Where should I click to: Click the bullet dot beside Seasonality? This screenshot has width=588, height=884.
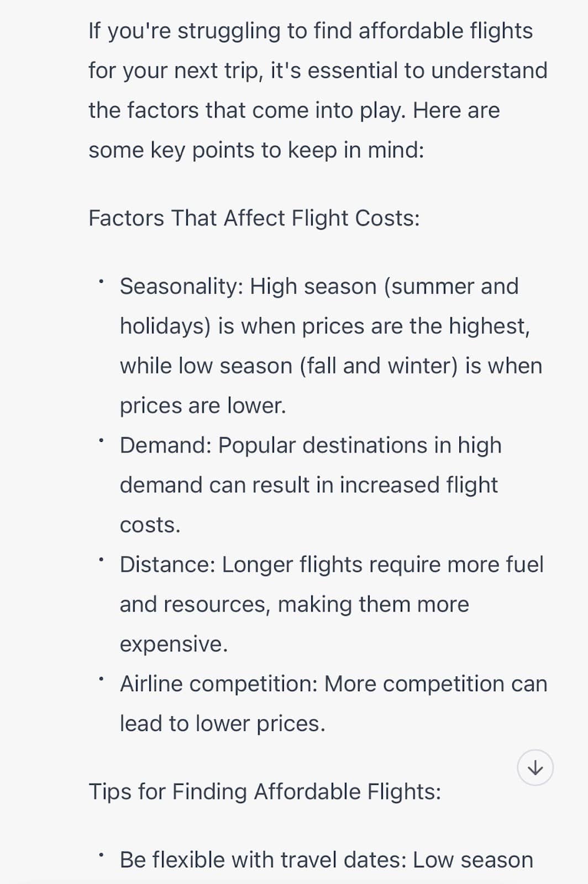[101, 282]
